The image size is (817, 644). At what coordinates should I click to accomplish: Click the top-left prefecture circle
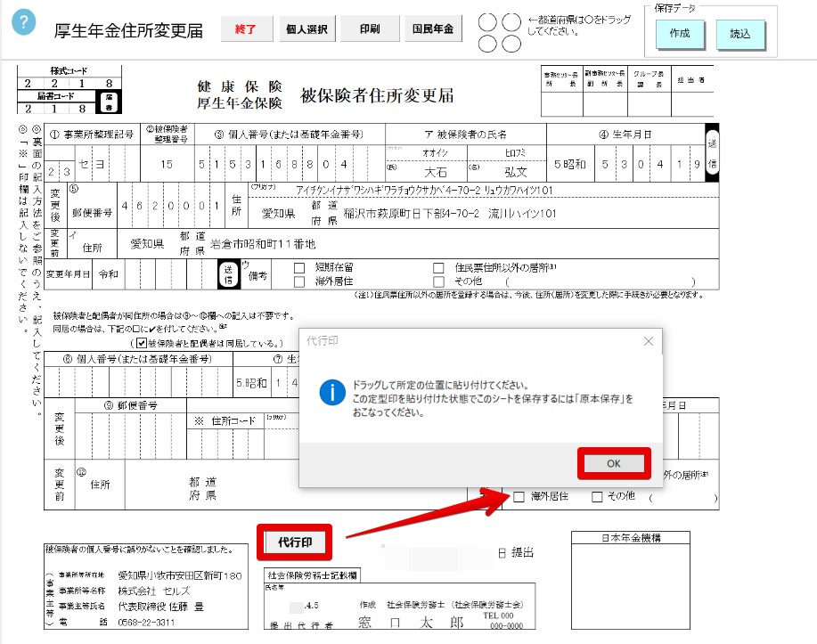coord(487,22)
